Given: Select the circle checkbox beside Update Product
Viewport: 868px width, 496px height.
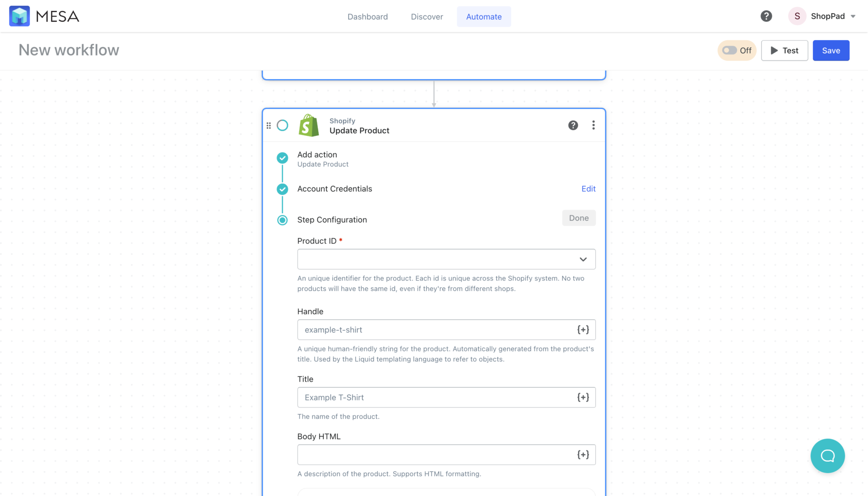Looking at the screenshot, I should click(x=283, y=125).
